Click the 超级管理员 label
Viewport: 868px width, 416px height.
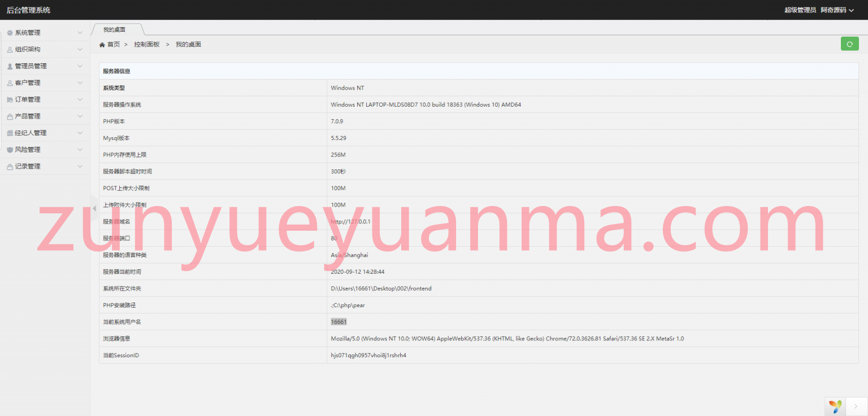coord(800,10)
